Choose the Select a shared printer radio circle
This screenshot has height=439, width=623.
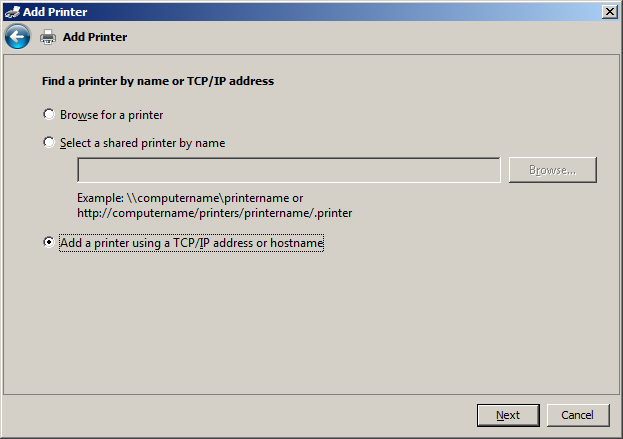(49, 142)
